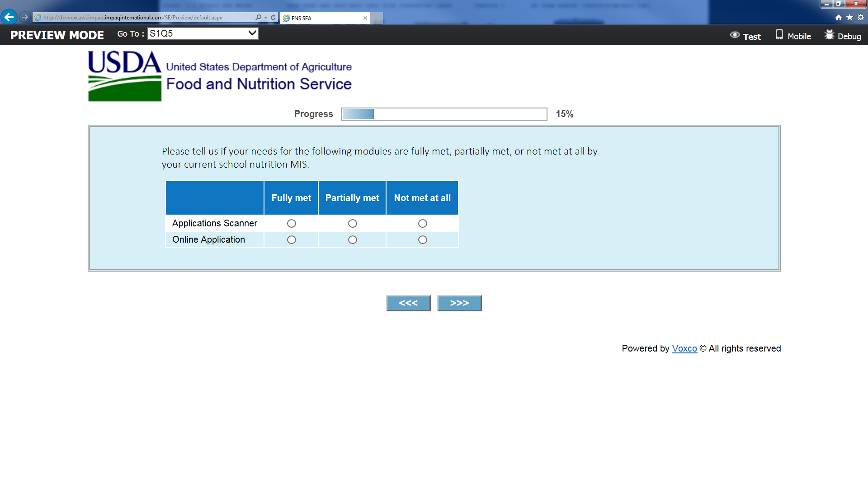
Task: Click the refresh icon in address bar
Action: coord(273,17)
